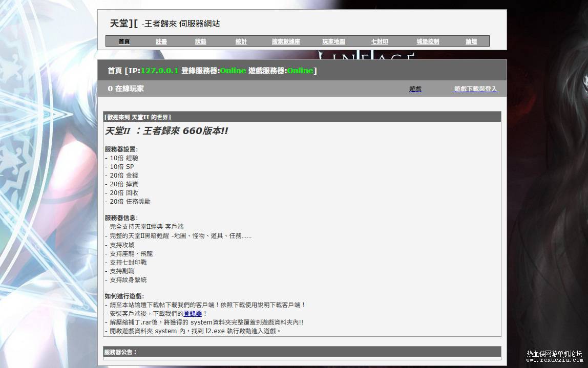Click the 完全支持天堂II經典 客戶端 line
Screen dimensions: 588x368
144,227
